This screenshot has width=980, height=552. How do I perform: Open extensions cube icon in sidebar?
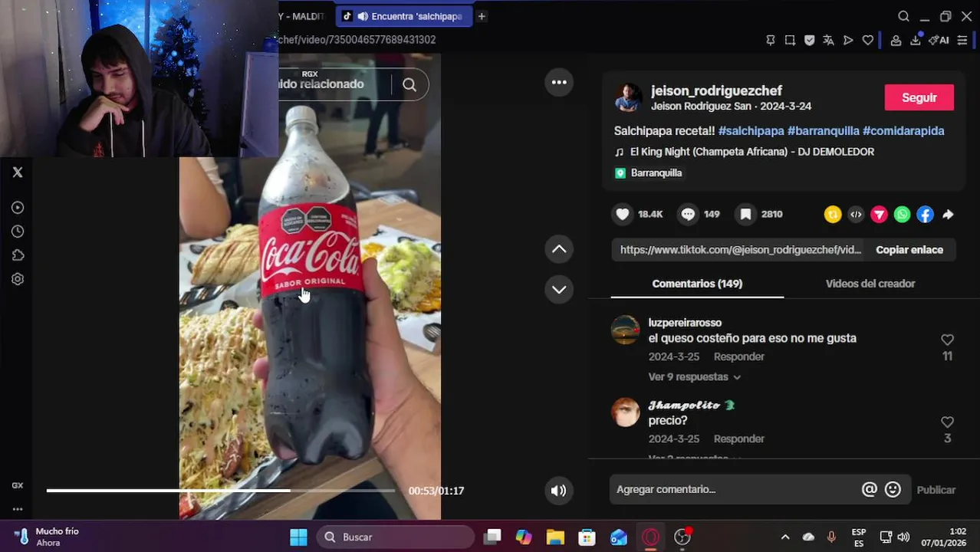pyautogui.click(x=18, y=255)
